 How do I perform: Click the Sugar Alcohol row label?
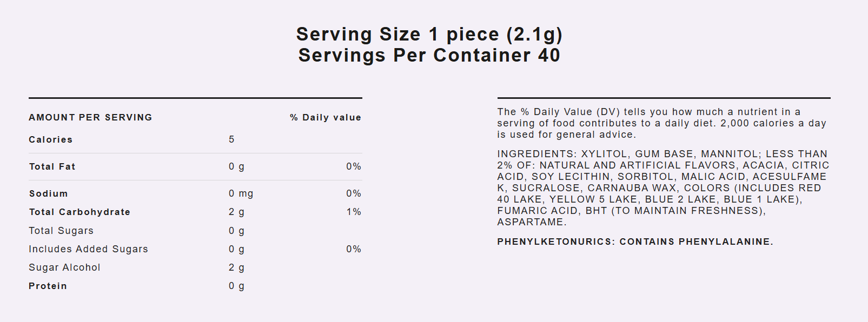click(x=64, y=268)
